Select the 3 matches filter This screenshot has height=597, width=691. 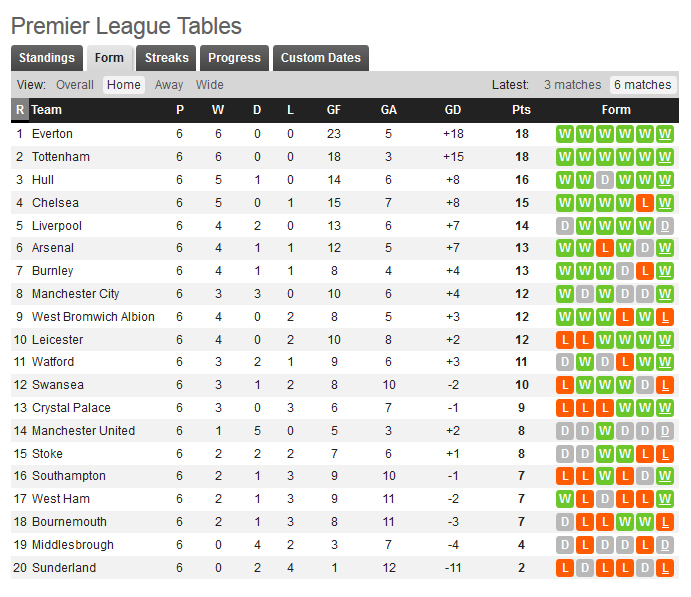[x=572, y=85]
